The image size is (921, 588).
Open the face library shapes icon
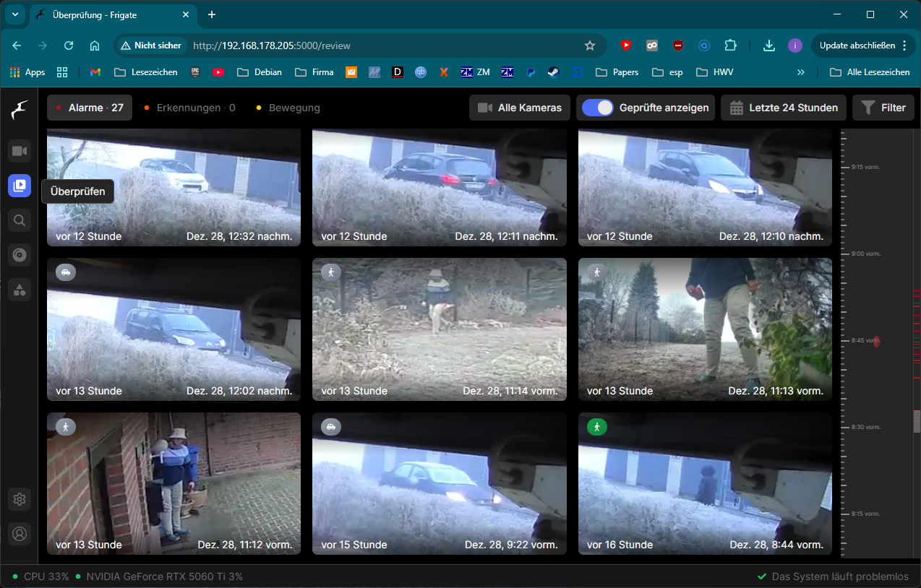tap(20, 290)
